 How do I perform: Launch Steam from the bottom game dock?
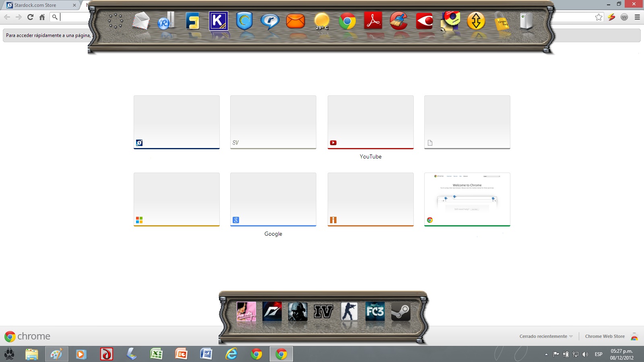(400, 312)
